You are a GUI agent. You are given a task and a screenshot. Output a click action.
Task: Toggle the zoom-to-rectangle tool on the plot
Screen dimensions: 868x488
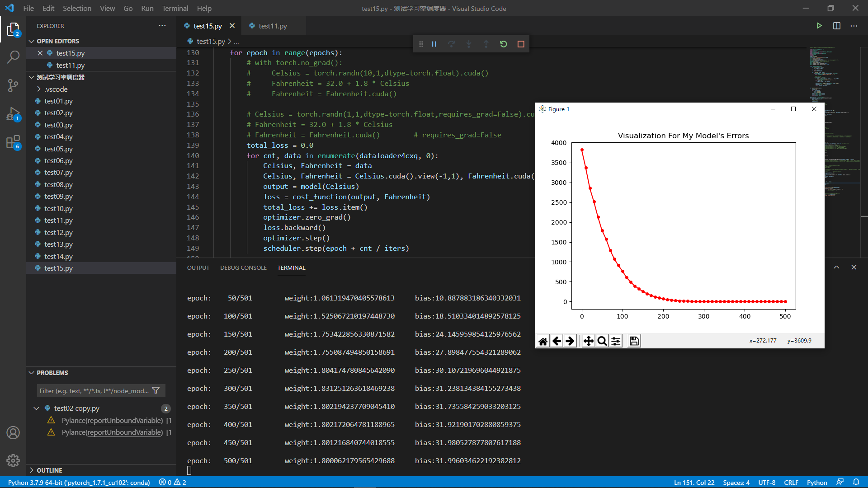[602, 341]
